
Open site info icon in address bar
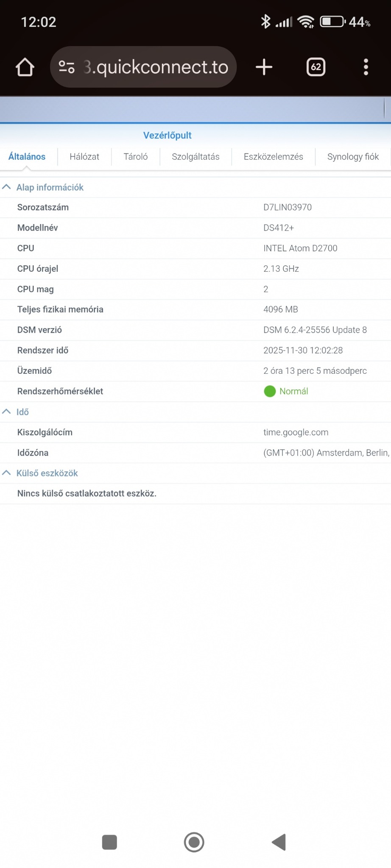coord(67,67)
